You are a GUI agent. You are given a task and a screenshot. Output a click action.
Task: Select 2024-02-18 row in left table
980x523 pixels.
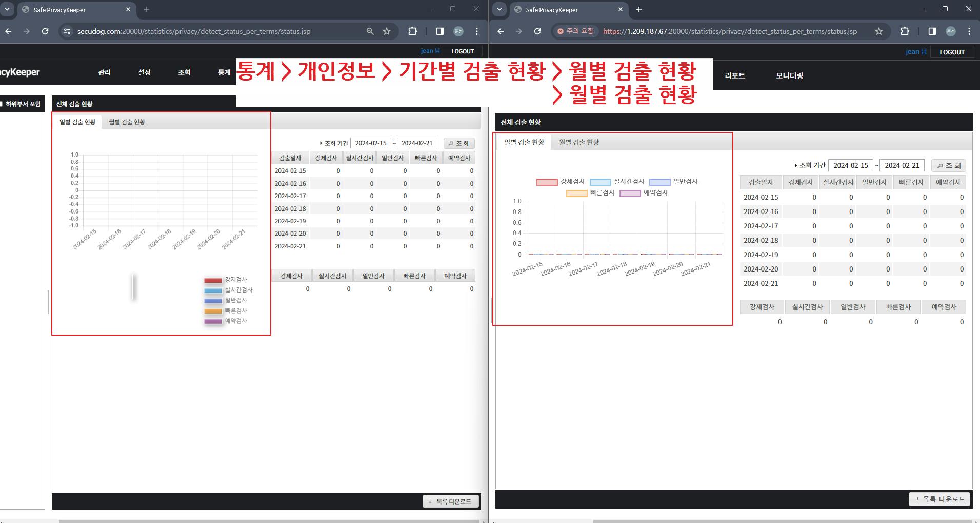tap(373, 209)
